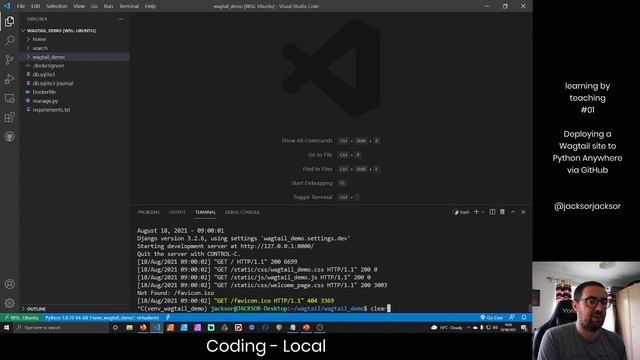Click the Go Live status bar button
The height and width of the screenshot is (360, 640).
[x=492, y=318]
